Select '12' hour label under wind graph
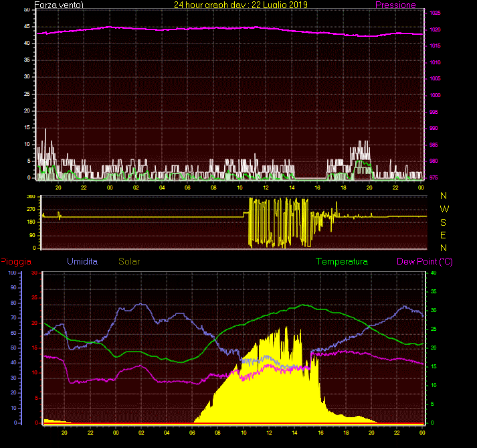The height and width of the screenshot is (448, 477). 266,188
